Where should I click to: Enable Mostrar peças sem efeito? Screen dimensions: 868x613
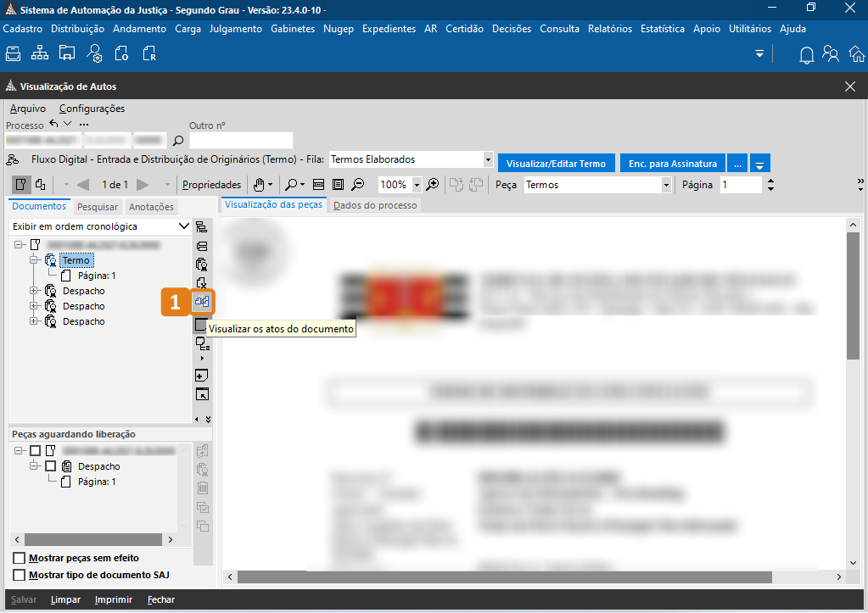[19, 558]
